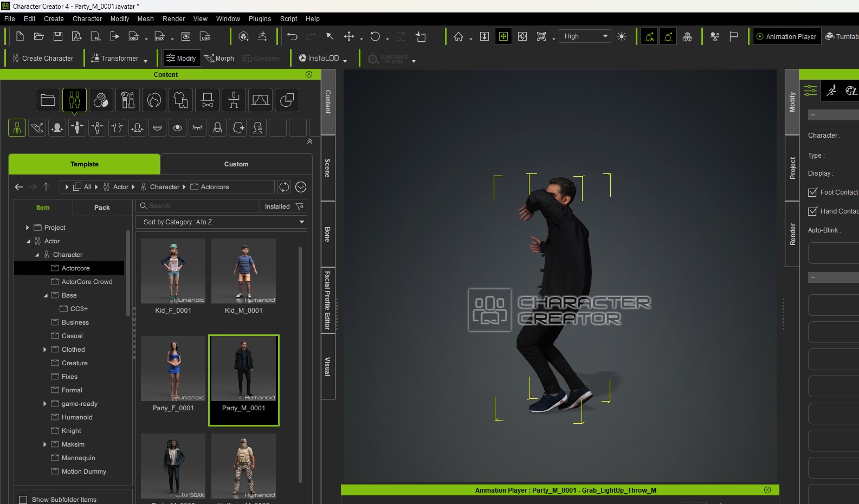Click the Undo arrow in the toolbar
859x504 pixels.
tap(292, 36)
